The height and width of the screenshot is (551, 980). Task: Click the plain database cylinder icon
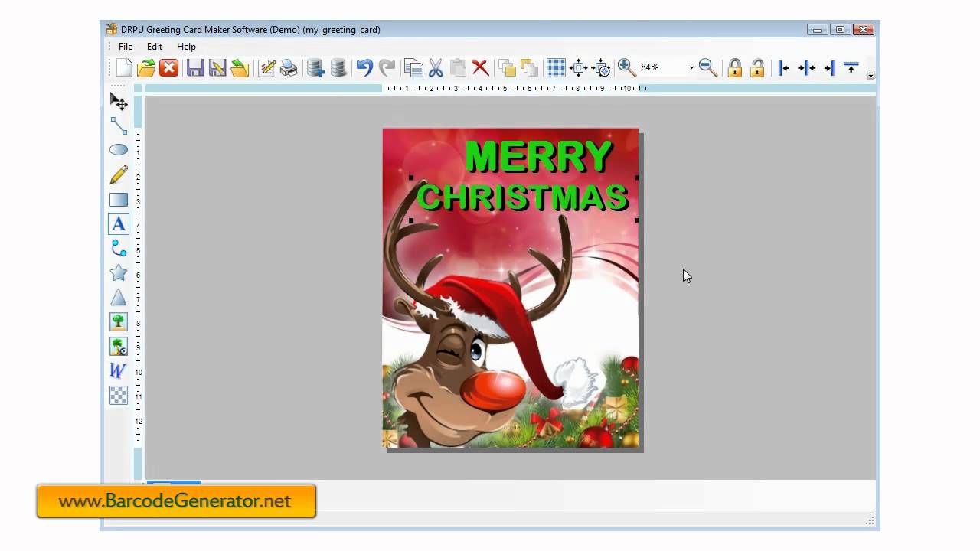point(338,68)
